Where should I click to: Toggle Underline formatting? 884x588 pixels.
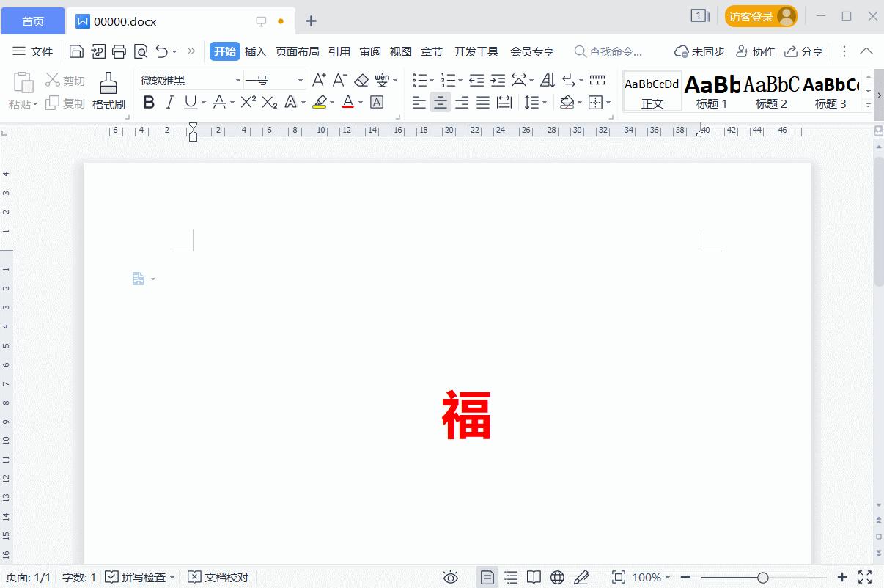(x=191, y=102)
